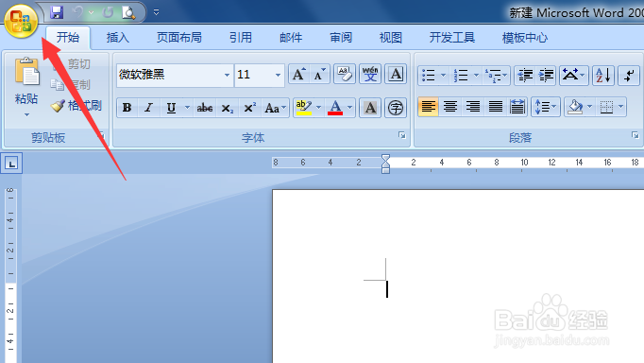
Task: Open the line spacing menu
Action: click(545, 107)
